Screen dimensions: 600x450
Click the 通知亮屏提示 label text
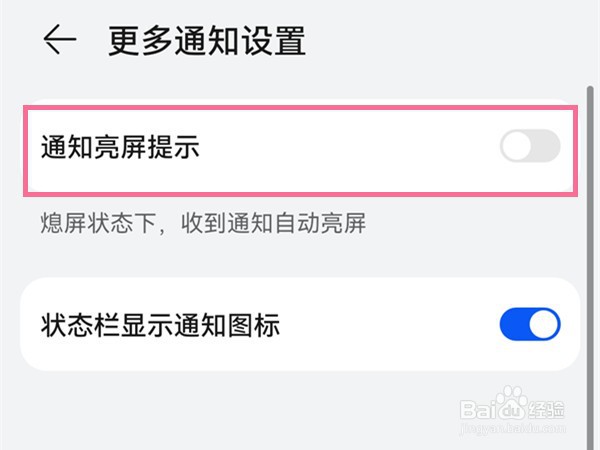click(x=120, y=149)
